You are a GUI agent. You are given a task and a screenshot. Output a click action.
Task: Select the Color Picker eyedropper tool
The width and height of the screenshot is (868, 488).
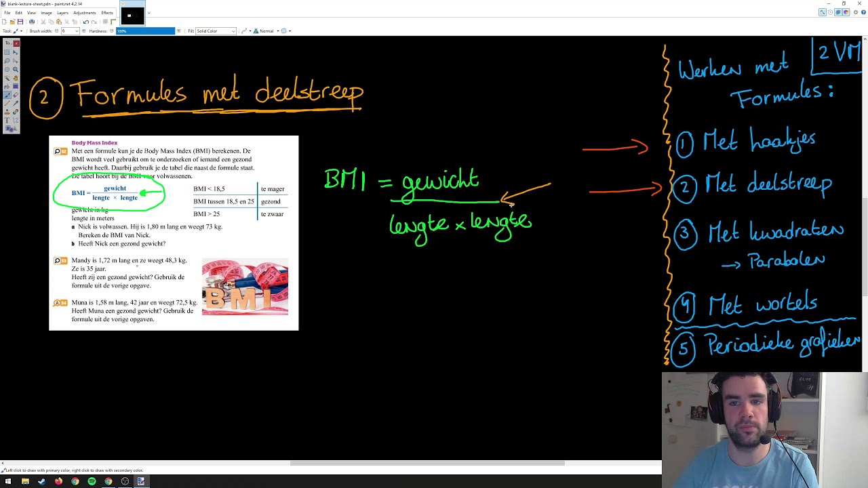coord(15,103)
